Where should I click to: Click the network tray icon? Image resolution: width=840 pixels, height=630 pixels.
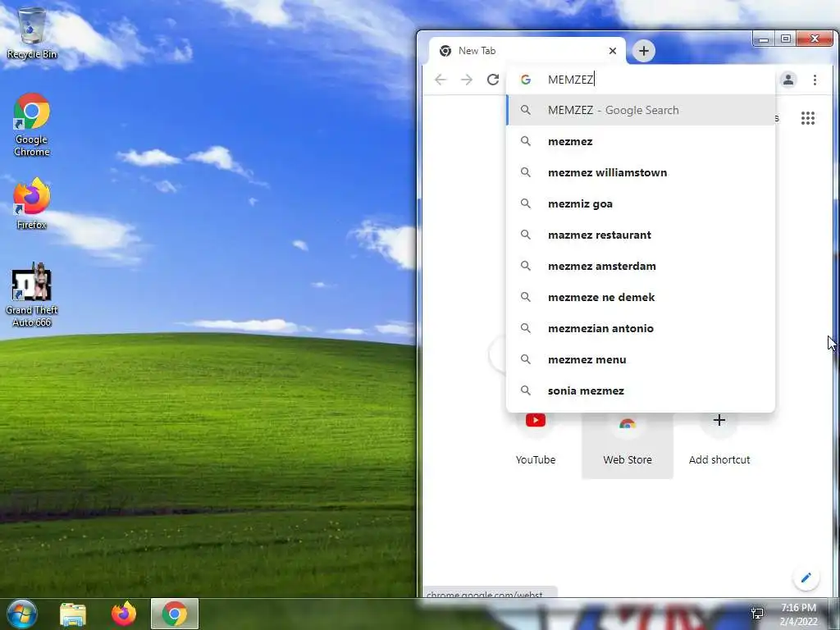click(x=757, y=614)
